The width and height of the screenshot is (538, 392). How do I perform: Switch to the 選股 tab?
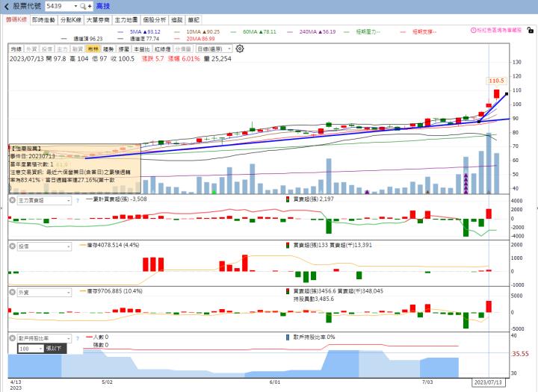coord(177,20)
